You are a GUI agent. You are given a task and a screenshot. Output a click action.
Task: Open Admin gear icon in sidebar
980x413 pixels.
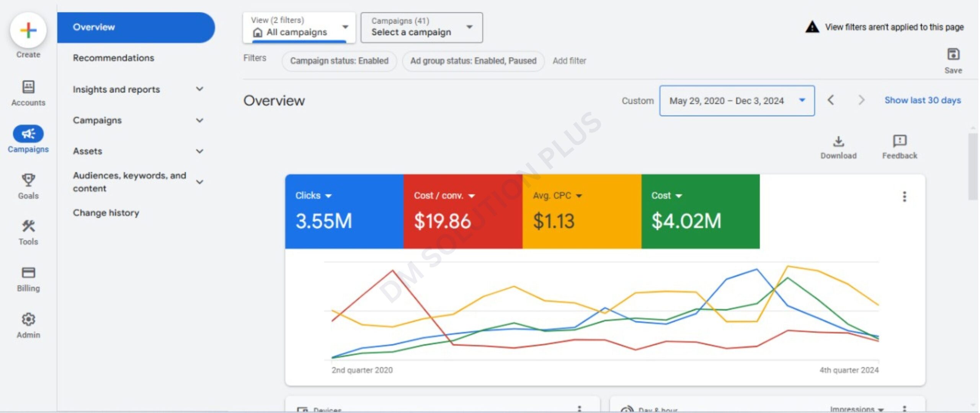tap(28, 319)
